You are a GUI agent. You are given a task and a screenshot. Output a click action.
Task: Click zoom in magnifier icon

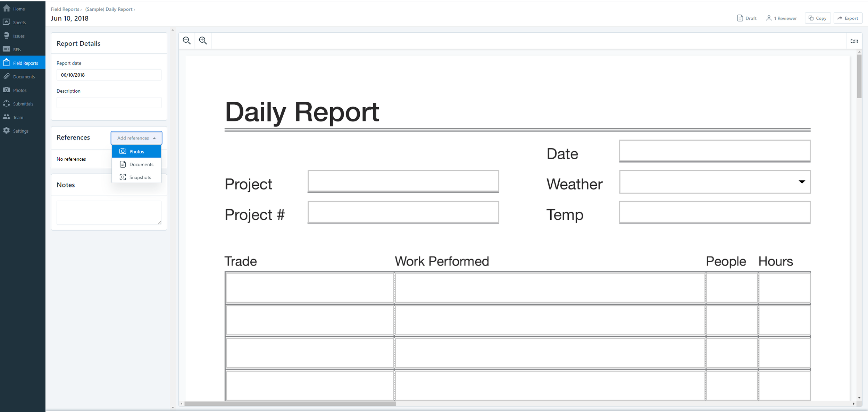coord(202,40)
